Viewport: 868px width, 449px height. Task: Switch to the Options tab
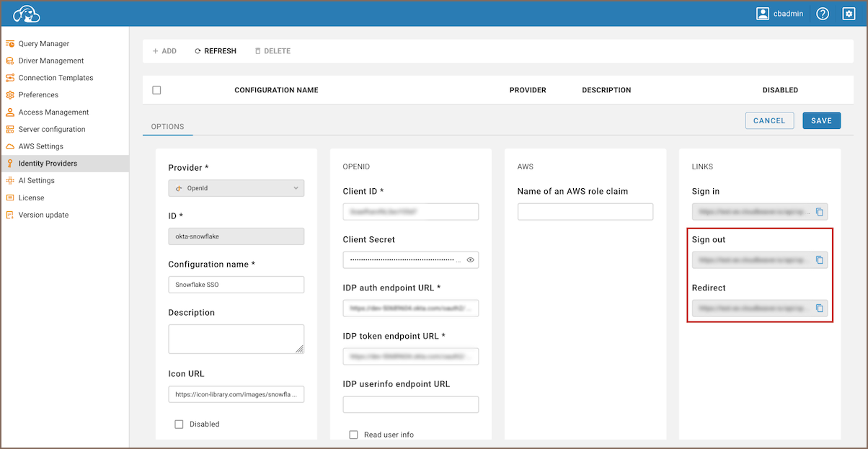167,127
